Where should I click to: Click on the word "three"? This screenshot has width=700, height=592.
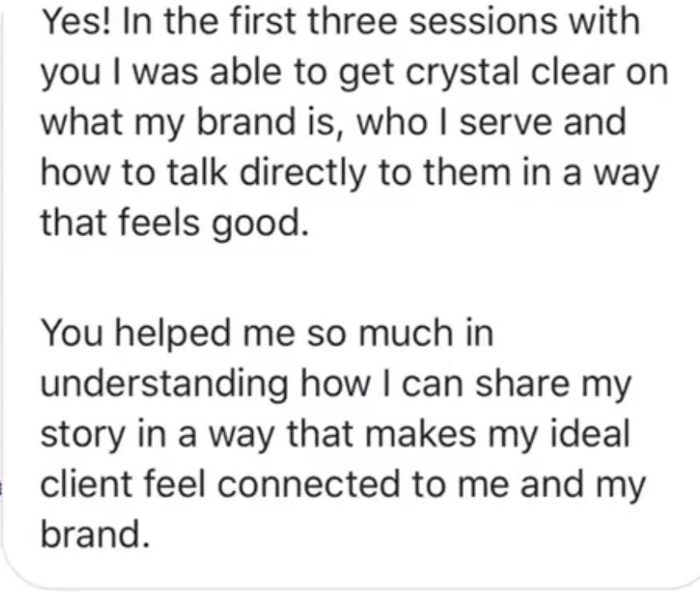(353, 21)
